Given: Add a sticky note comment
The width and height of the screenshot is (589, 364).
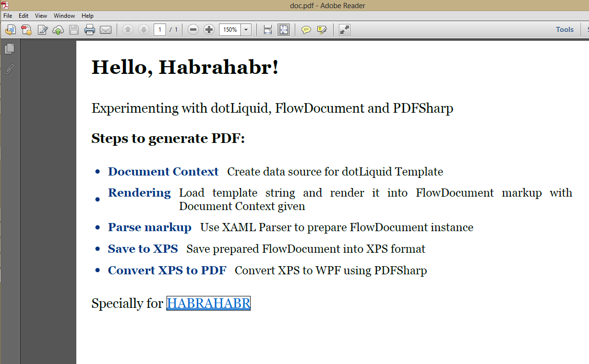Looking at the screenshot, I should coord(306,29).
